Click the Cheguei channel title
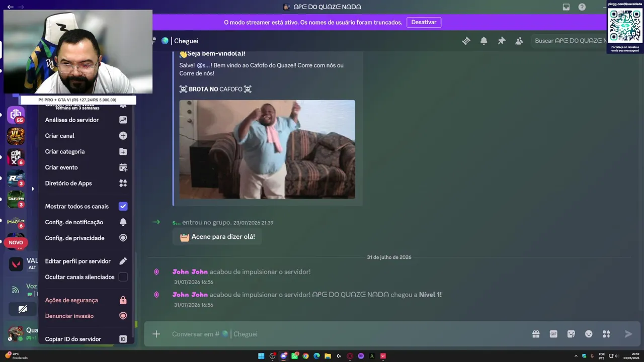Screen dimensions: 644x362 click(186, 41)
